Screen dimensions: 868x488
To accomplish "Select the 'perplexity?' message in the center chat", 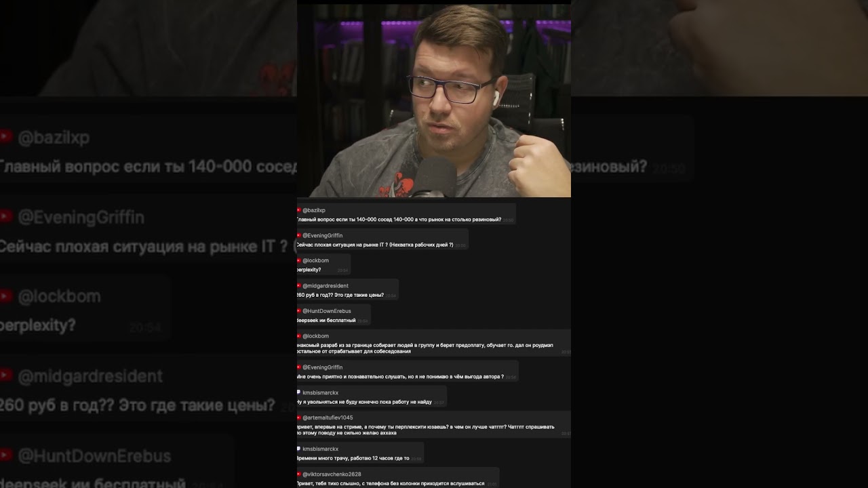I will click(x=309, y=270).
